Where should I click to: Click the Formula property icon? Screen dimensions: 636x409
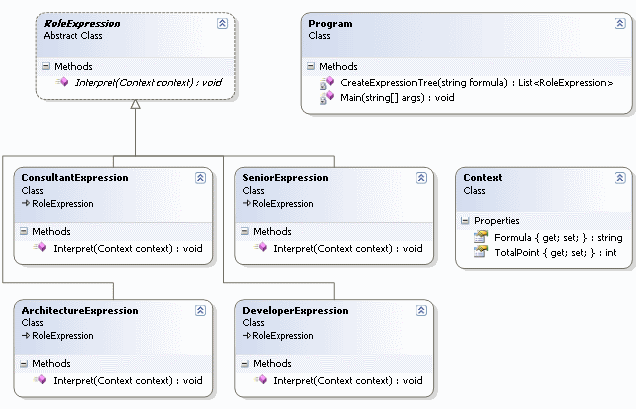482,237
